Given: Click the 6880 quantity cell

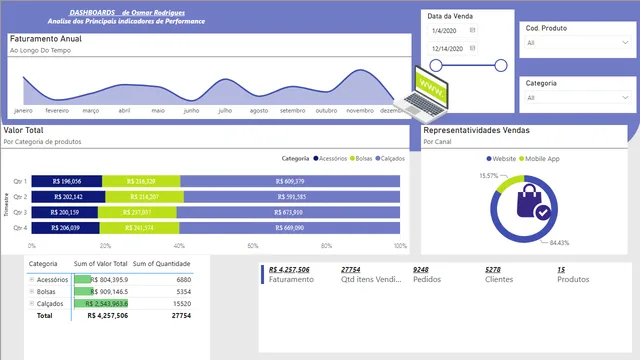Looking at the screenshot, I should tap(183, 280).
